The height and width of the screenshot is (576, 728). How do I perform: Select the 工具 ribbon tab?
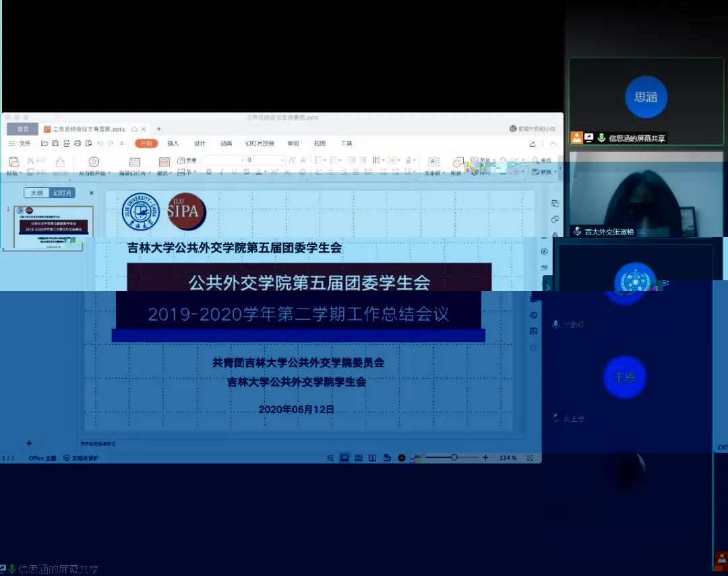pyautogui.click(x=346, y=143)
